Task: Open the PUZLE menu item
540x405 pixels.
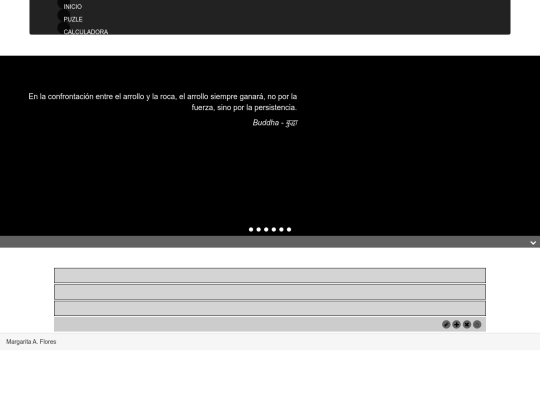Action: tap(73, 19)
